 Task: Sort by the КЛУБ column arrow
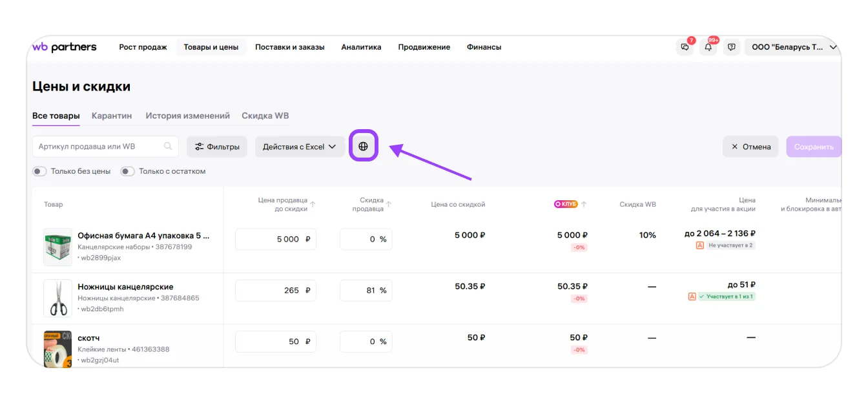coord(584,205)
